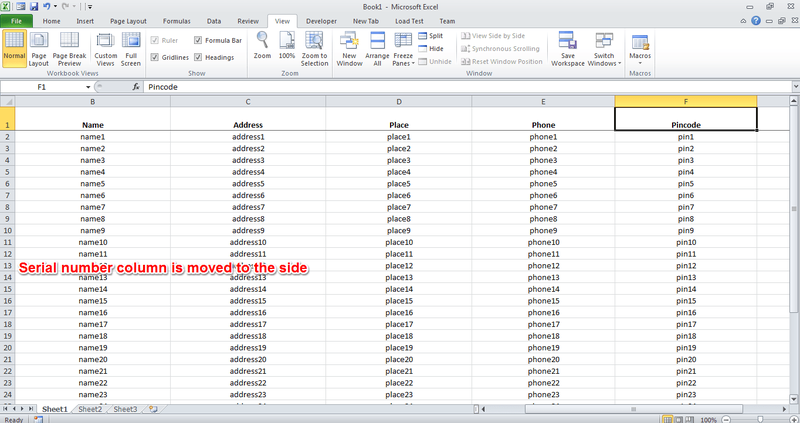
Task: Open undo history dropdown arrow
Action: (x=55, y=7)
